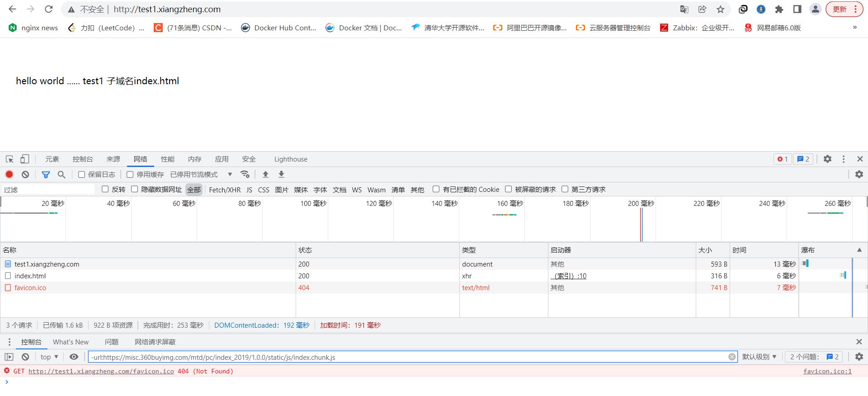Open DevTools settings gear
This screenshot has height=396, width=868.
pos(827,159)
